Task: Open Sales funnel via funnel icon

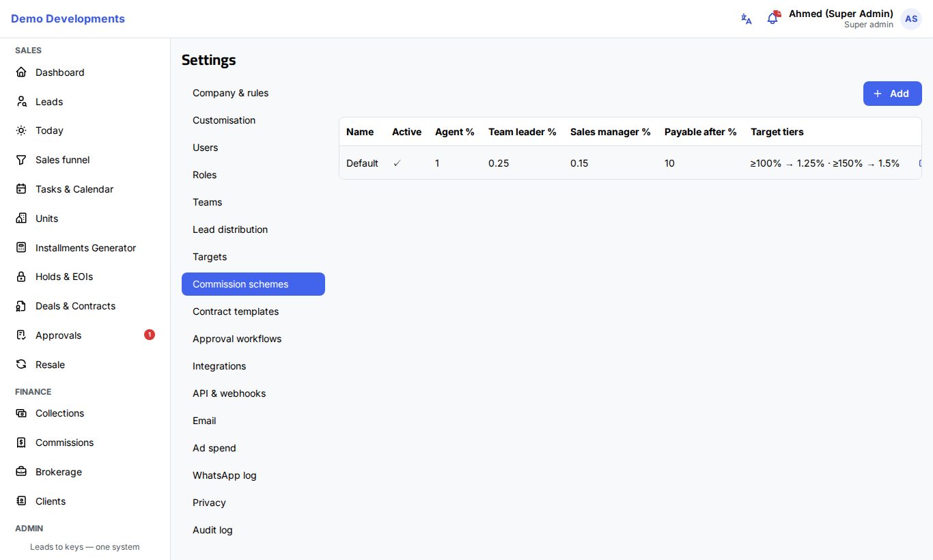Action: click(21, 160)
